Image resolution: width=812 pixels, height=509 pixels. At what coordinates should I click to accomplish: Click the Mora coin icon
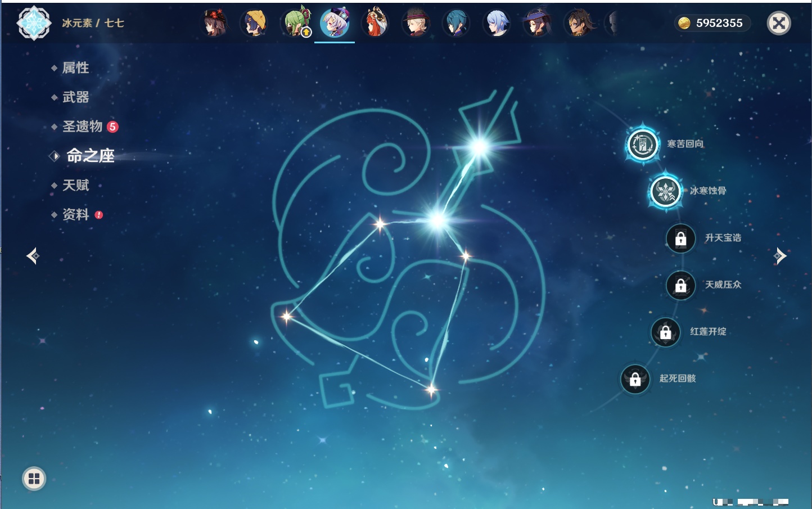(684, 23)
